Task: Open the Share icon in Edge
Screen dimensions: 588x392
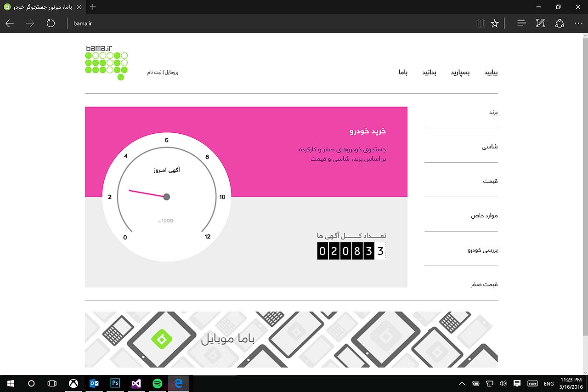Action: click(x=560, y=23)
